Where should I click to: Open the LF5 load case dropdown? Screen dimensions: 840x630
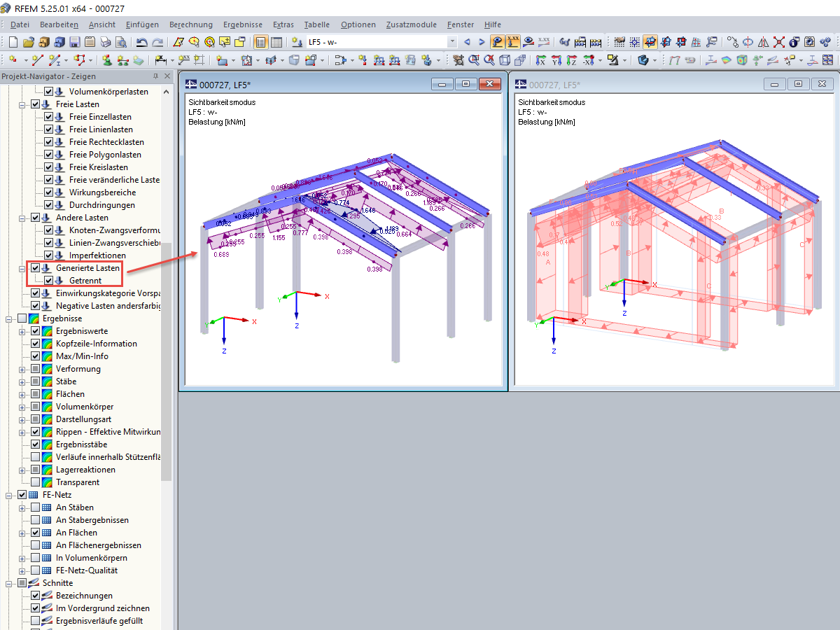click(x=451, y=42)
